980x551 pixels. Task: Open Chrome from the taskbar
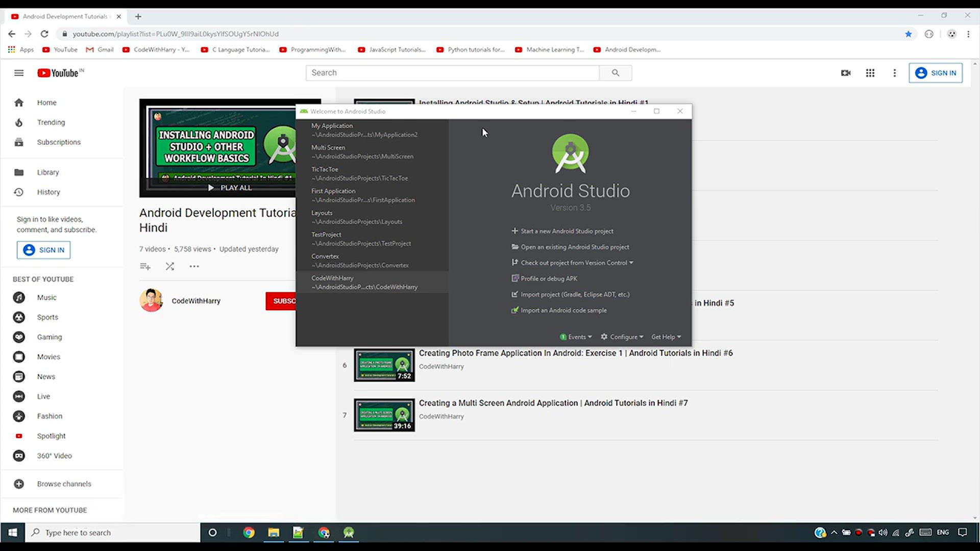click(x=249, y=533)
